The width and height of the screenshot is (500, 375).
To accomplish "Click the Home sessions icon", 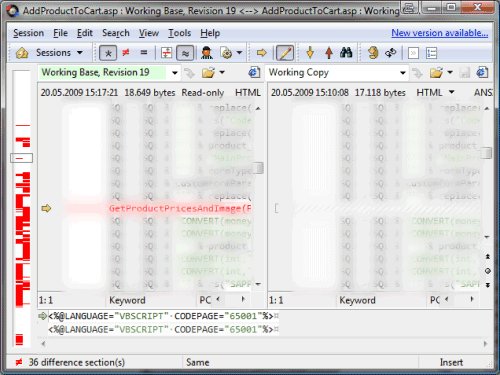I will 22,53.
